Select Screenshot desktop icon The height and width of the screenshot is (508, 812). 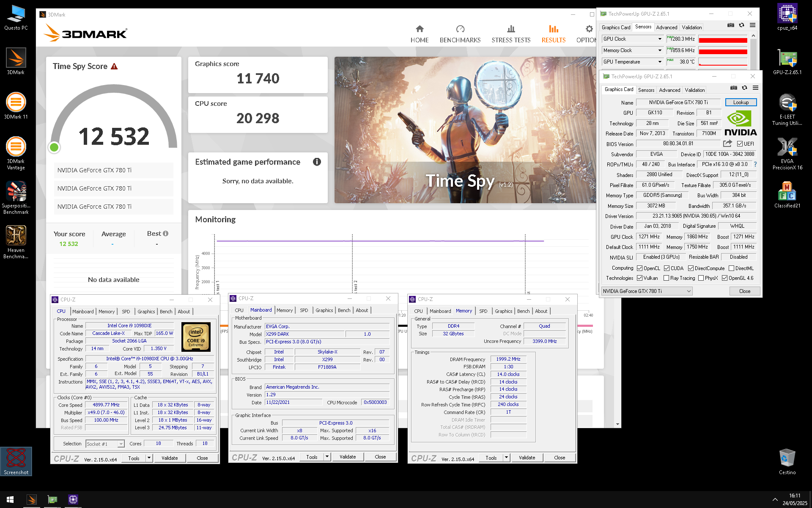point(16,461)
